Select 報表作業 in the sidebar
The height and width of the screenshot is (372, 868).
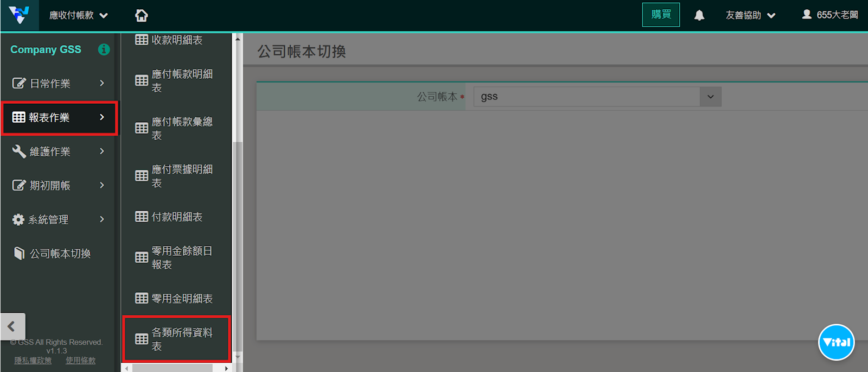(60, 117)
